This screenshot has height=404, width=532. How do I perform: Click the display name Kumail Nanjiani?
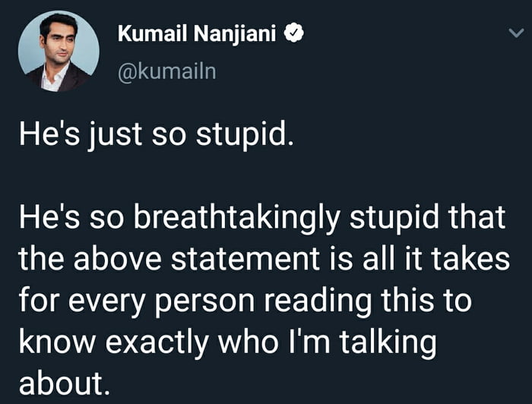199,33
